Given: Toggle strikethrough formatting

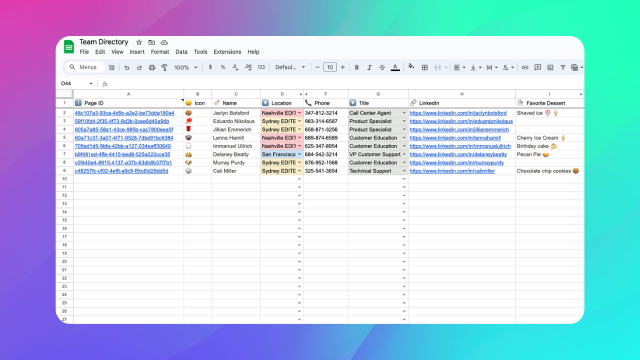Looking at the screenshot, I should point(382,67).
